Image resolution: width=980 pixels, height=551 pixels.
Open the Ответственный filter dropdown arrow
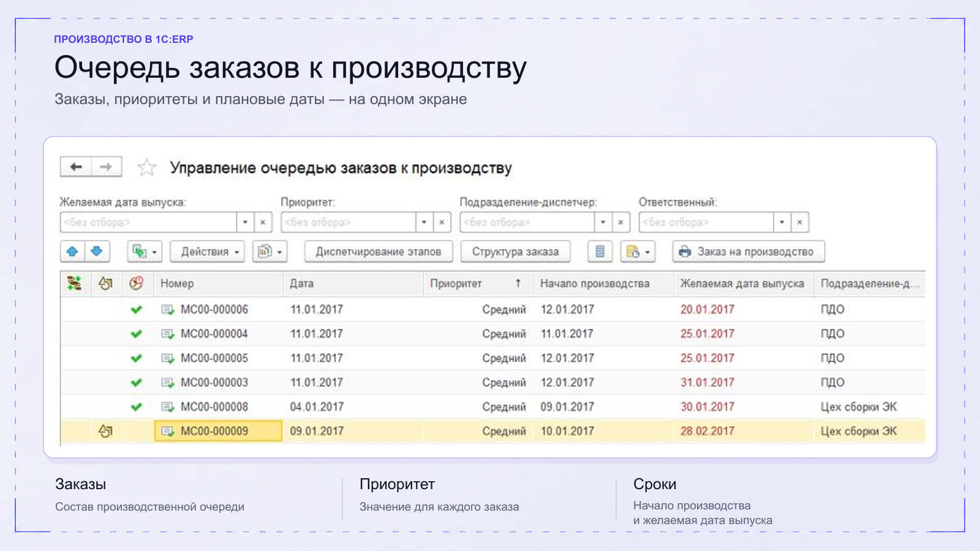click(782, 222)
